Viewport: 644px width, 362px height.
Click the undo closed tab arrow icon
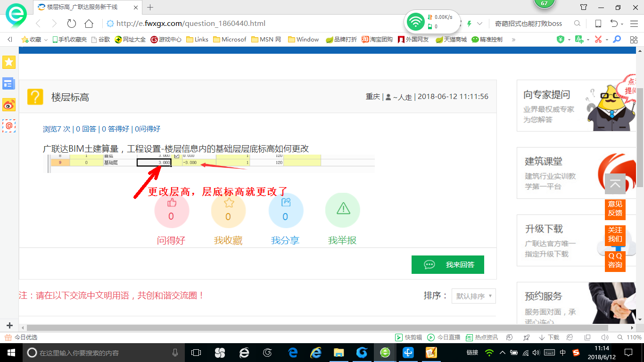tap(614, 24)
